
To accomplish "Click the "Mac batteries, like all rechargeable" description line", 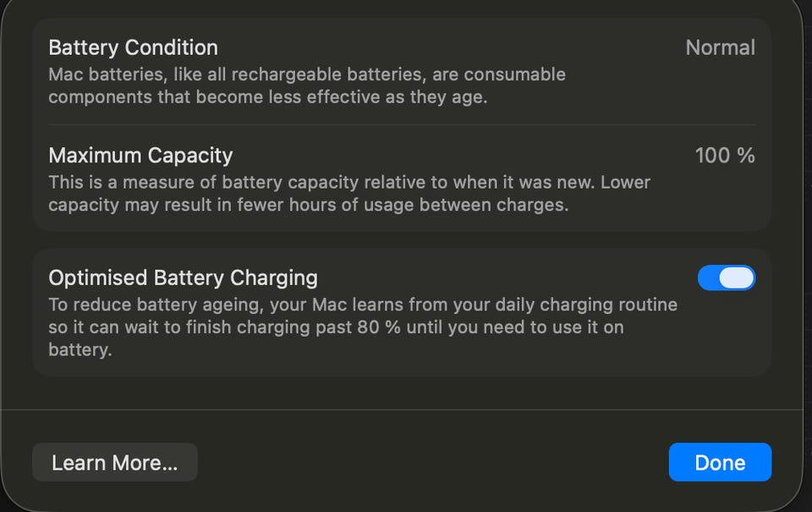I will [x=306, y=74].
